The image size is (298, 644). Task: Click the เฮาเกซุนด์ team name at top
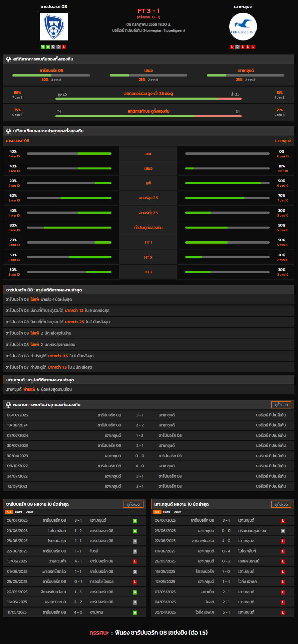pyautogui.click(x=243, y=7)
